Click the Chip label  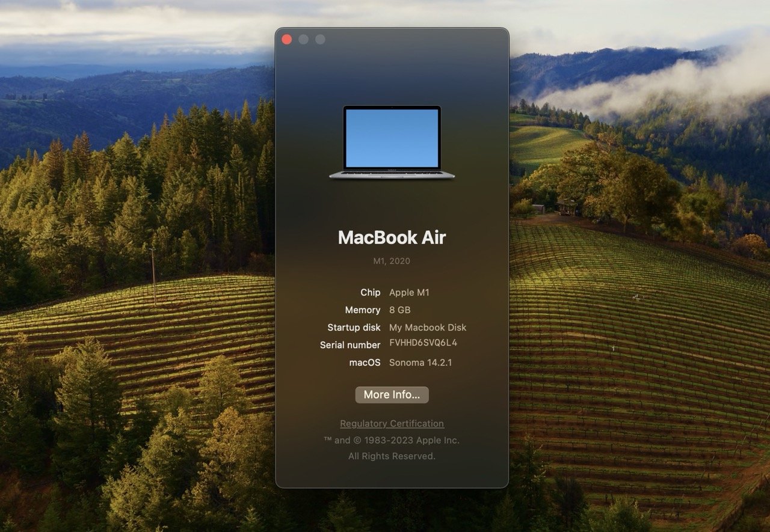371,293
